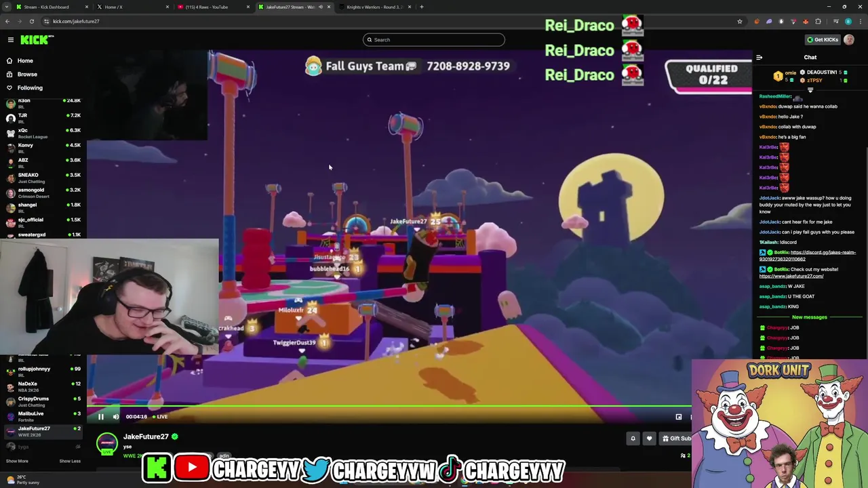Open the jakefuture27.com link in chat
This screenshot has width=868, height=488.
tap(791, 276)
